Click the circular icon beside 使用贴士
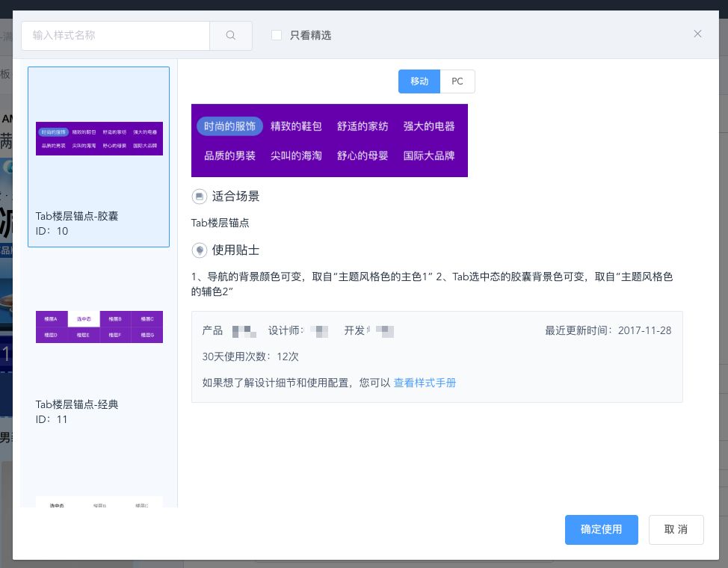This screenshot has width=728, height=568. click(x=200, y=250)
